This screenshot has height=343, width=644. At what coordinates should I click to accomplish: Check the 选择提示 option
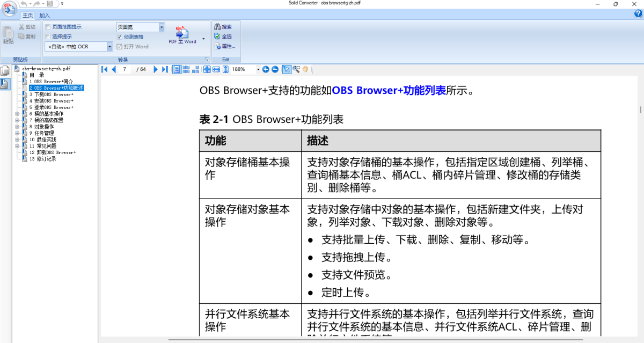tap(47, 35)
